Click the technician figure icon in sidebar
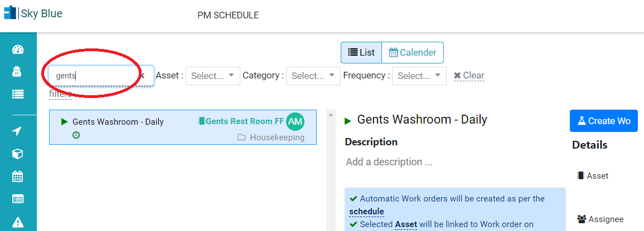The height and width of the screenshot is (231, 644). [x=18, y=72]
